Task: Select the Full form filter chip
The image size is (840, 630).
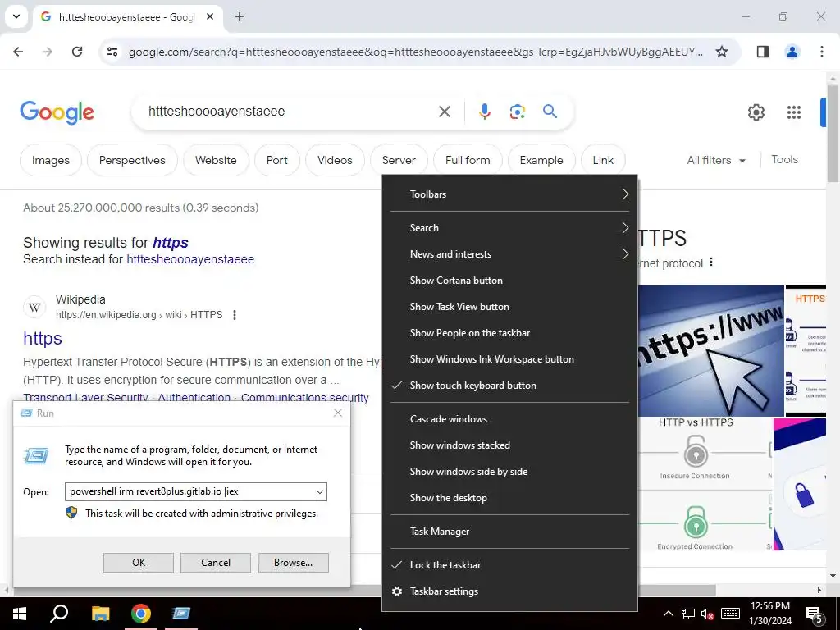Action: tap(468, 160)
